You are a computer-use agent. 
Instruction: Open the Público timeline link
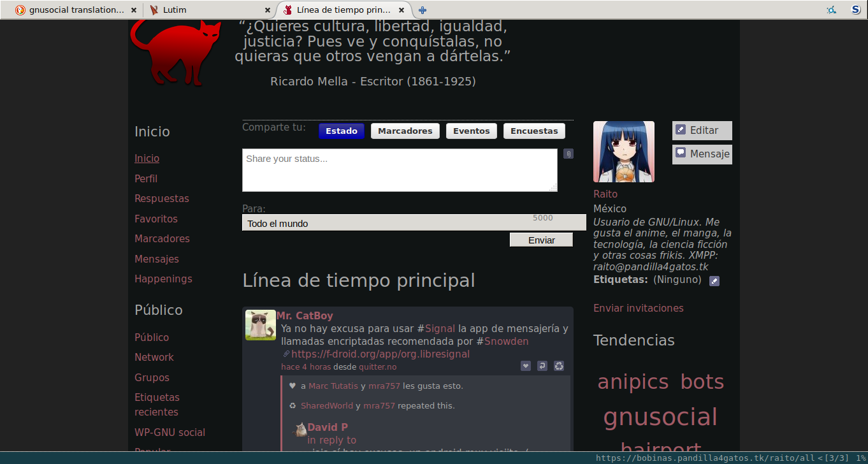point(152,337)
